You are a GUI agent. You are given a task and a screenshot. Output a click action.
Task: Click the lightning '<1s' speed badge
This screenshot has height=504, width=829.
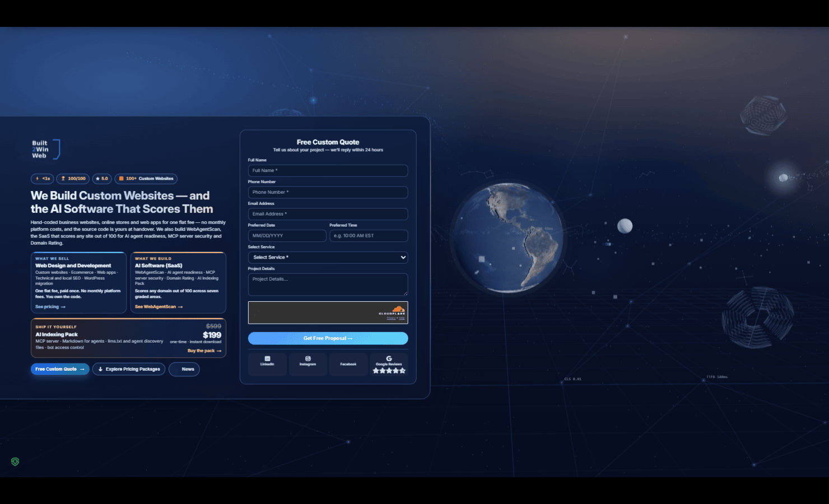43,179
